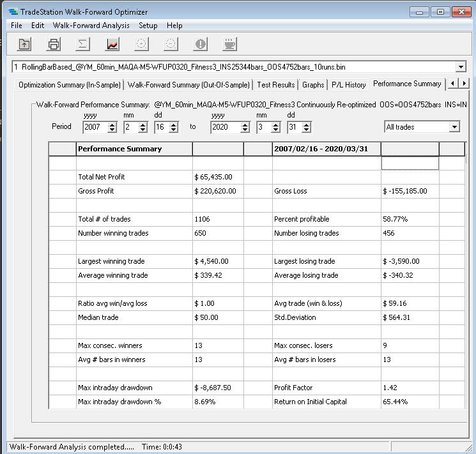Select the Median trade value $ 50.00
This screenshot has width=476, height=454.
click(218, 317)
